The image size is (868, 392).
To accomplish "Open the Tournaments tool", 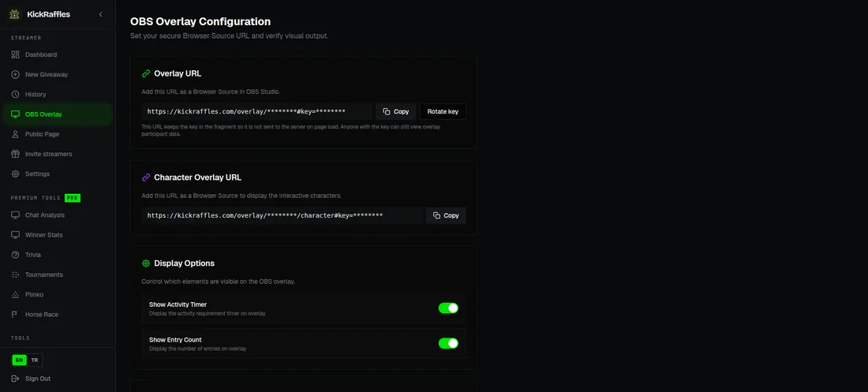I will click(57, 274).
